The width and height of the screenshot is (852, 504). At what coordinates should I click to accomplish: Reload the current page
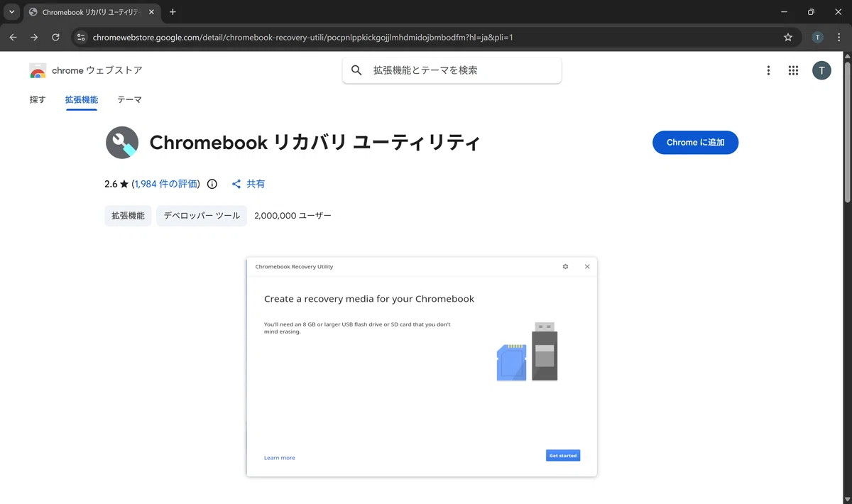[x=55, y=38]
